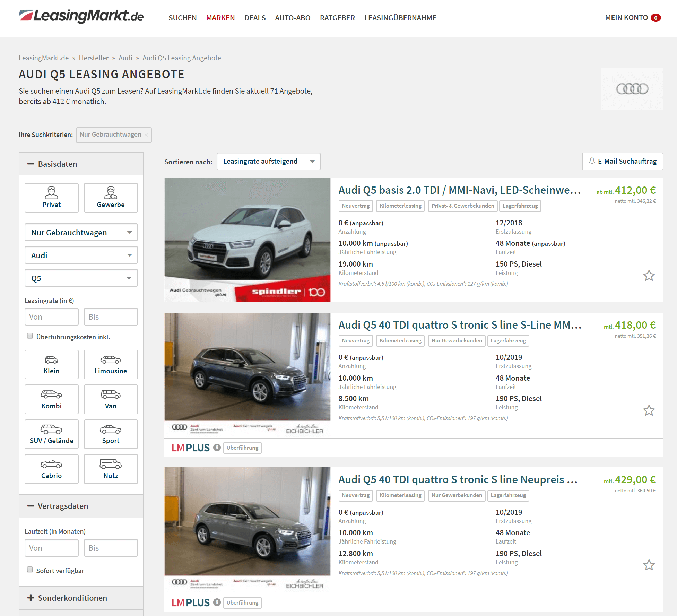Choose the Limousine vehicle type
This screenshot has height=616, width=677.
tap(111, 364)
